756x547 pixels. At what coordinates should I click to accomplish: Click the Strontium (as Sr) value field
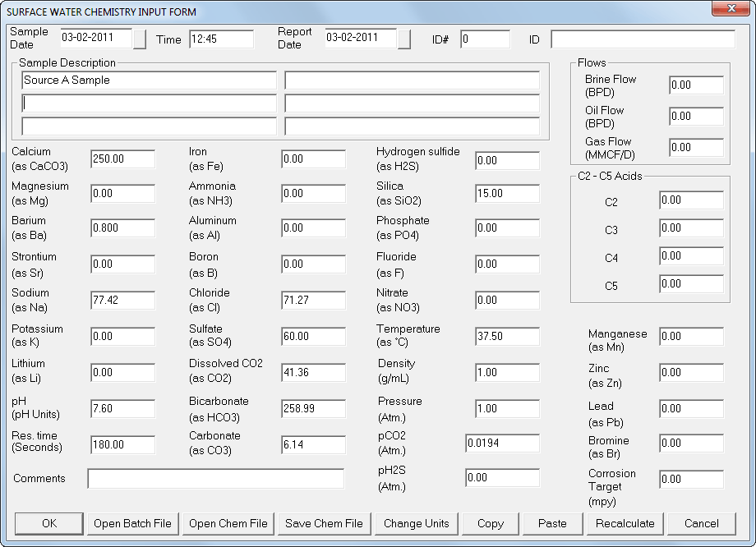(123, 264)
